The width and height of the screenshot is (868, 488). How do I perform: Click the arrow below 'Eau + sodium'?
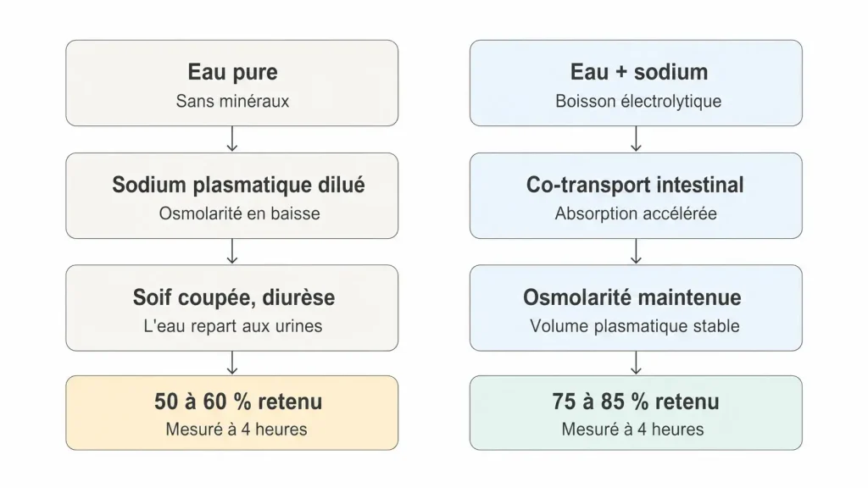(636, 139)
